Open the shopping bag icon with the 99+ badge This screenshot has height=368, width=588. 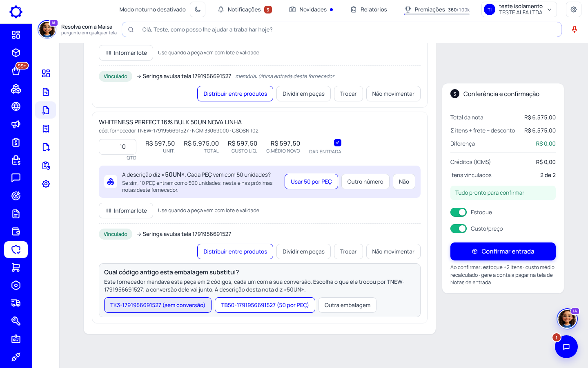pyautogui.click(x=16, y=71)
